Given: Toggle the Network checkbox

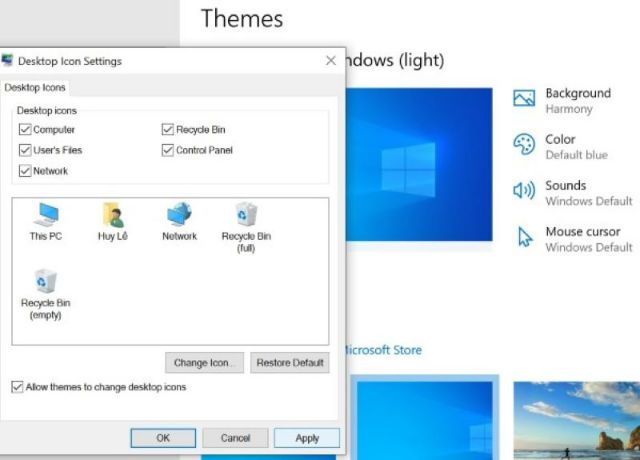Looking at the screenshot, I should (25, 171).
